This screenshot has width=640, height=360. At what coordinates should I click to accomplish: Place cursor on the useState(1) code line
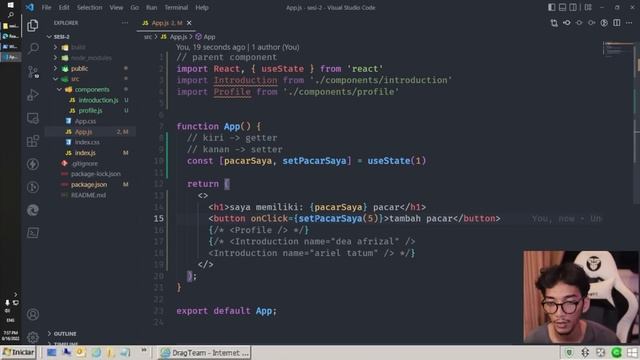click(306, 161)
